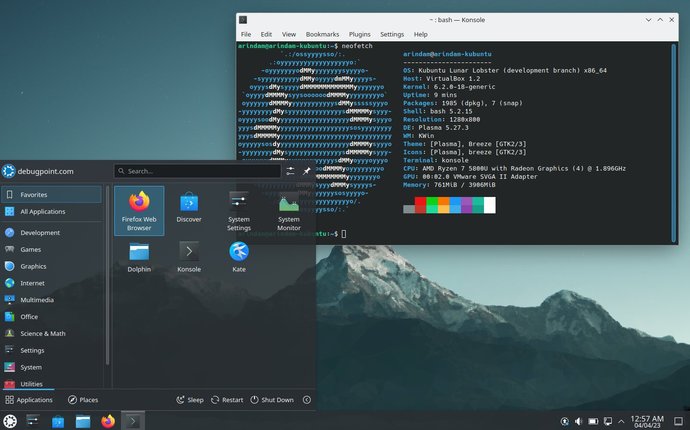Open the updates notifier tray icon

(x=565, y=421)
